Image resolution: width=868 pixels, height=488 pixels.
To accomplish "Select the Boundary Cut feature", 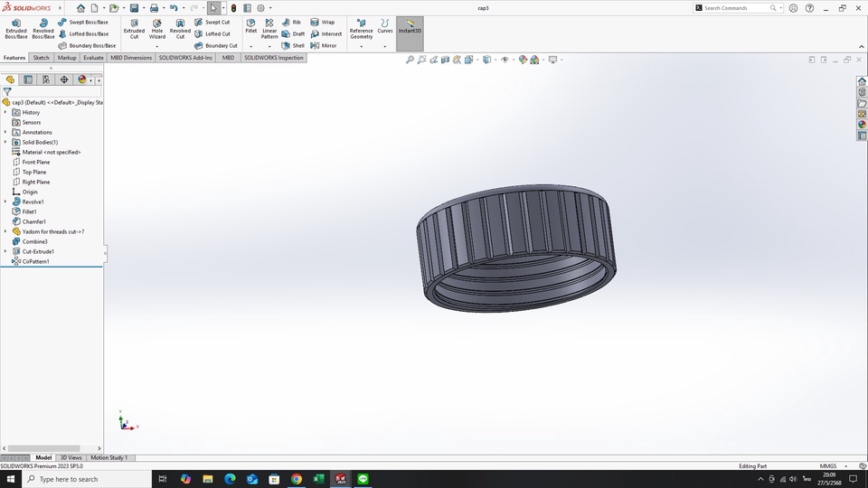I will pyautogui.click(x=216, y=45).
